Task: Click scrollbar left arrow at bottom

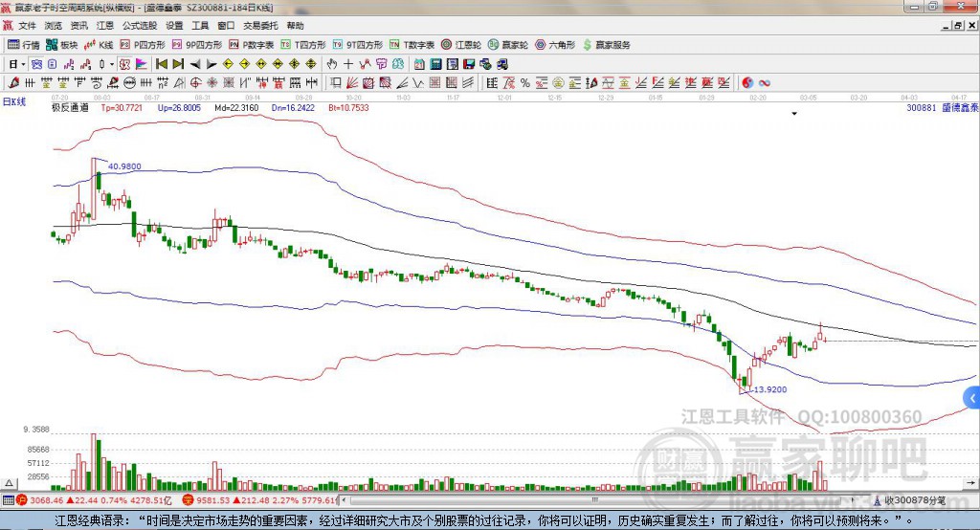Action: point(345,500)
